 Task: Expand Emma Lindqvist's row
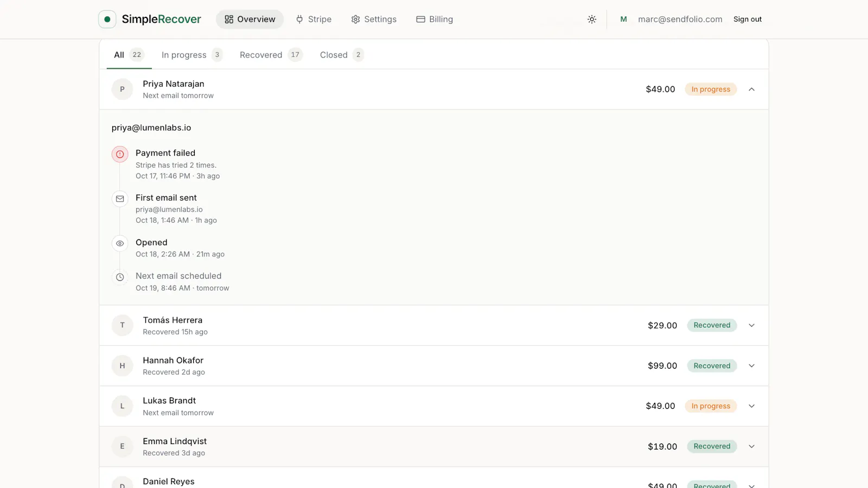coord(751,446)
